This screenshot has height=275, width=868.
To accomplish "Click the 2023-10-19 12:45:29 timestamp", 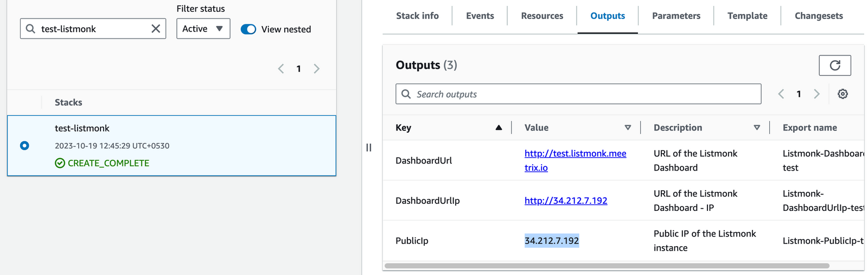I will tap(112, 146).
